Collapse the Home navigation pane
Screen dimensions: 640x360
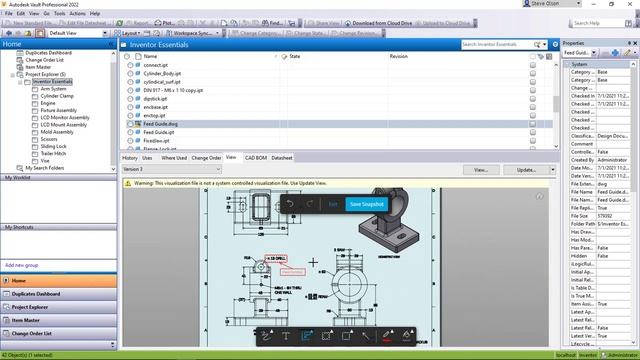point(111,44)
